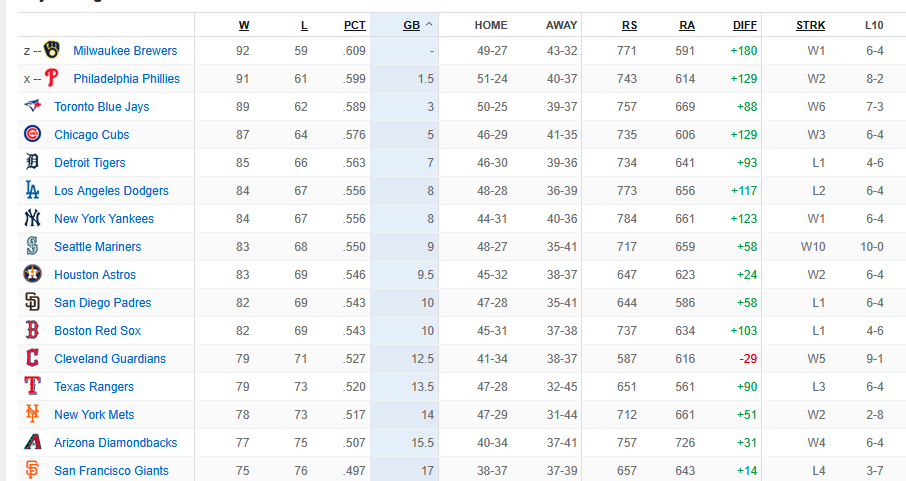This screenshot has width=906, height=481.
Task: Sort by DIFF column header
Action: click(x=745, y=25)
